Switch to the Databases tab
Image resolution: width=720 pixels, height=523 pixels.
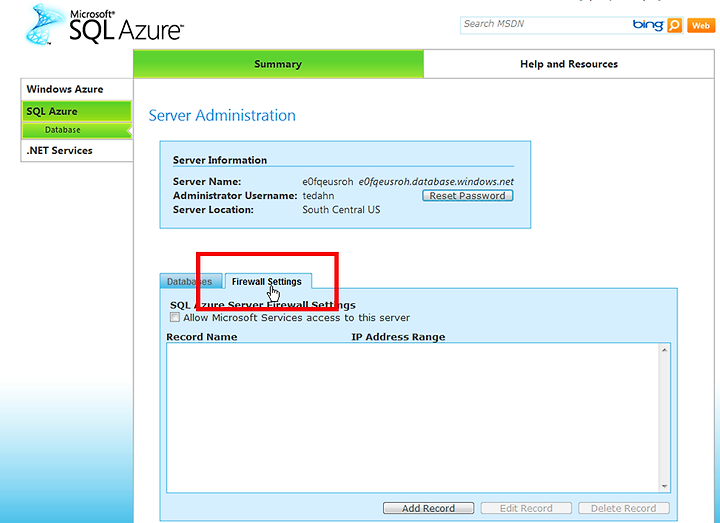point(191,281)
